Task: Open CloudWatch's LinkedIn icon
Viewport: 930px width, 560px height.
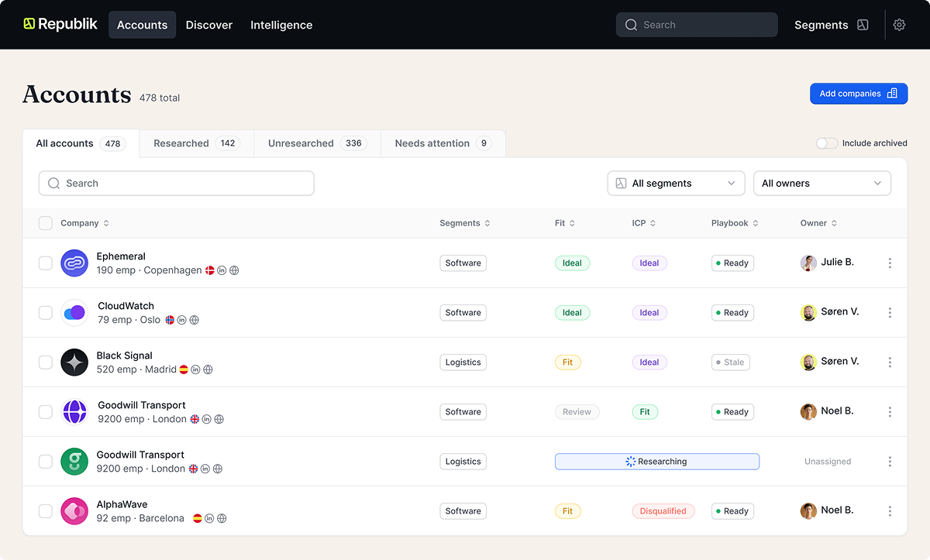Action: pyautogui.click(x=182, y=320)
